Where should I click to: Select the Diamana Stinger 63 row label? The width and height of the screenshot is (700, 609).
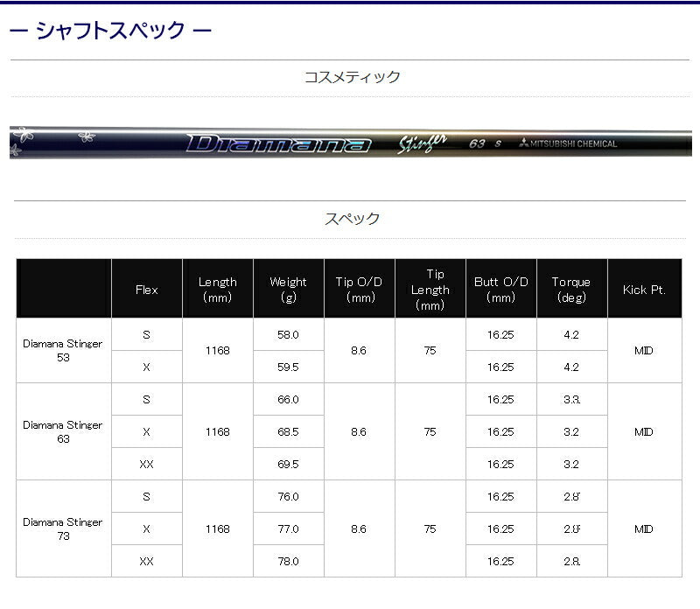(63, 431)
